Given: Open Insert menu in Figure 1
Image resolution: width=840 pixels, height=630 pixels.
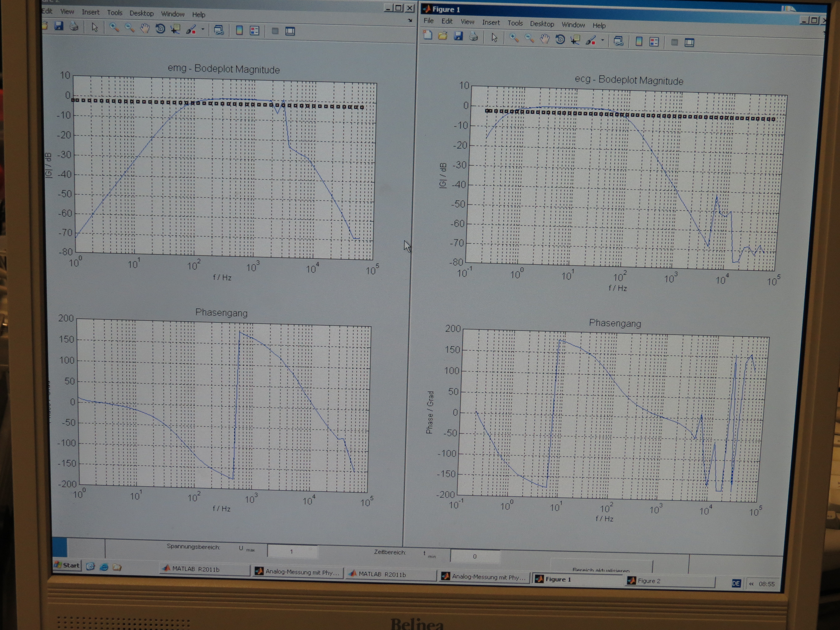Looking at the screenshot, I should coord(491,22).
